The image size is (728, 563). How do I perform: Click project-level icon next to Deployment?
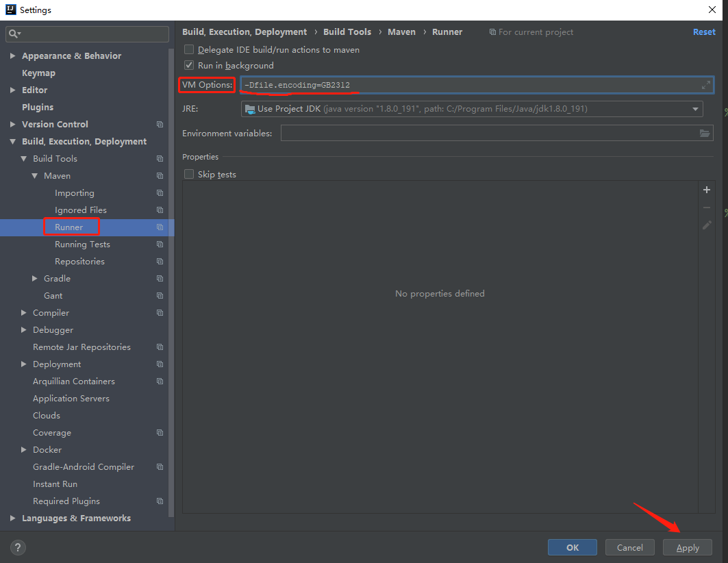click(160, 364)
